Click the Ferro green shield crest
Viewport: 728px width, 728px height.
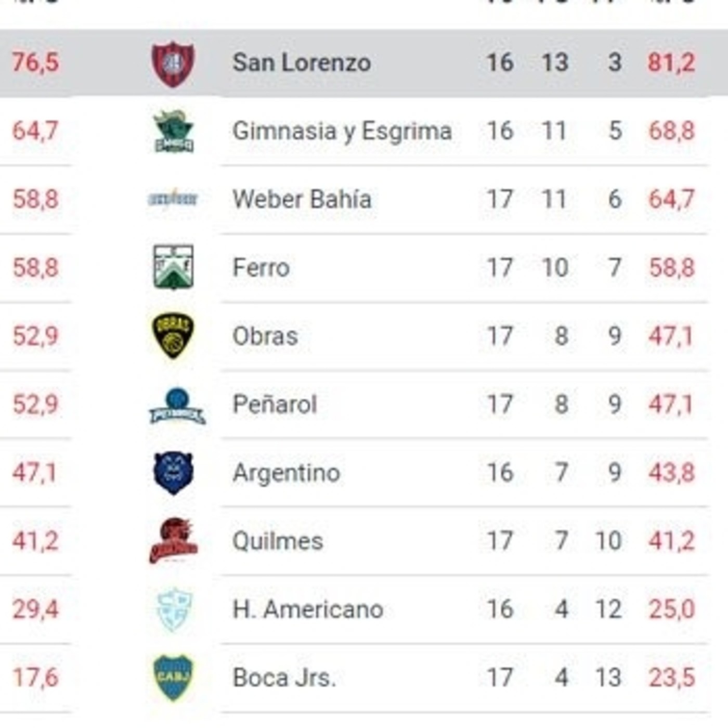[174, 267]
